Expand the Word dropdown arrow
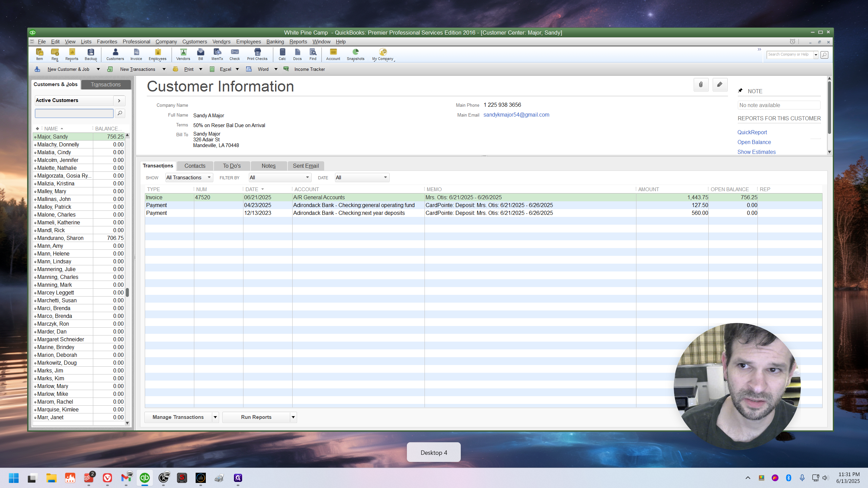Image resolution: width=868 pixels, height=488 pixels. pyautogui.click(x=276, y=69)
